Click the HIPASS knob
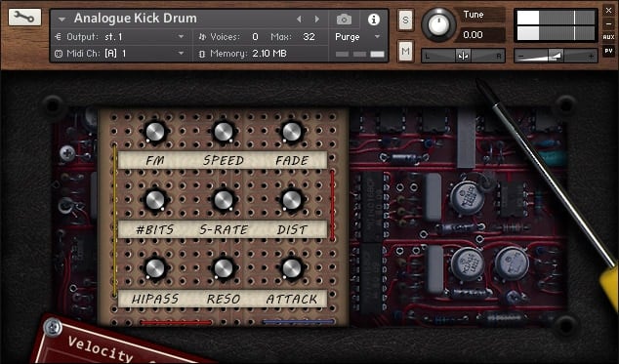This screenshot has width=619, height=364. coord(155,268)
